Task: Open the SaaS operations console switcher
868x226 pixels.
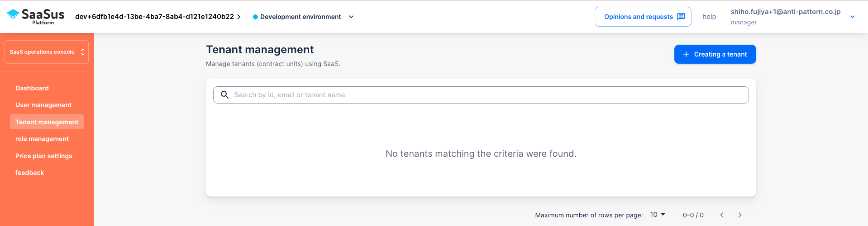Action: coord(46,52)
